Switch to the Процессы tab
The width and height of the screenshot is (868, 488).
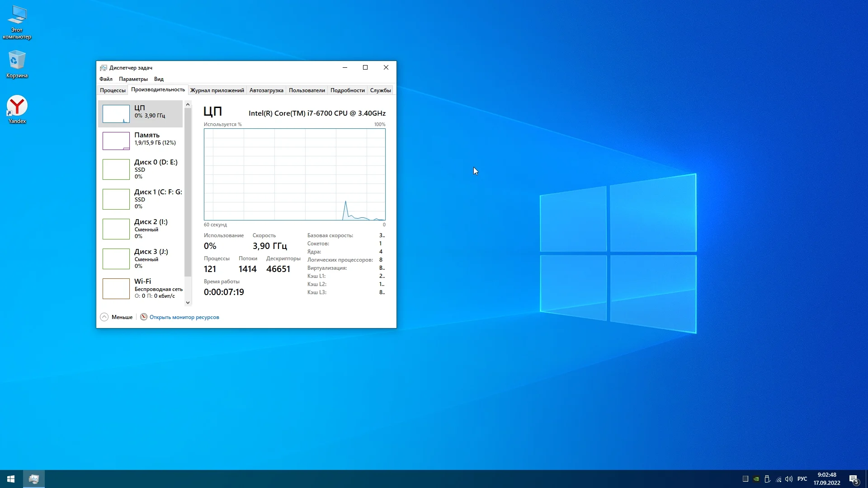pos(113,90)
